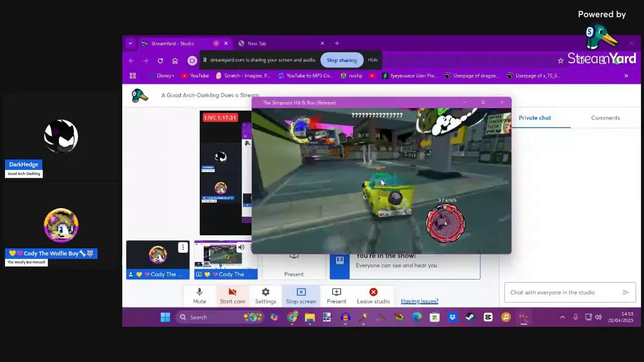Click the system tray microphone icon
The image size is (644, 362).
[x=576, y=317]
